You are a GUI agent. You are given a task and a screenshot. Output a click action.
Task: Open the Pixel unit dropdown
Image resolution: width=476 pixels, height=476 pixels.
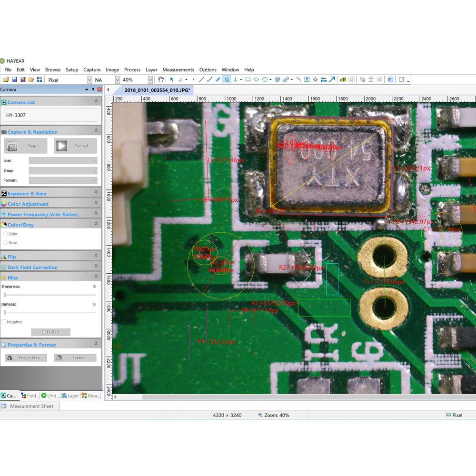click(89, 79)
